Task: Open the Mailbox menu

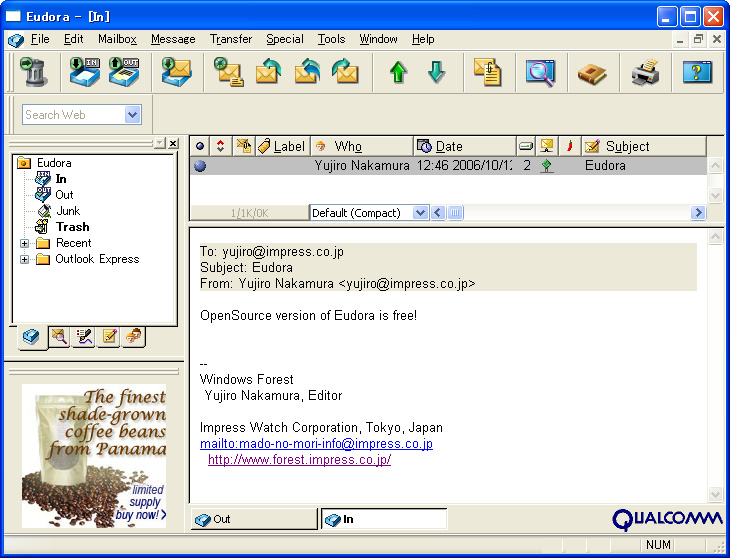Action: pyautogui.click(x=117, y=39)
